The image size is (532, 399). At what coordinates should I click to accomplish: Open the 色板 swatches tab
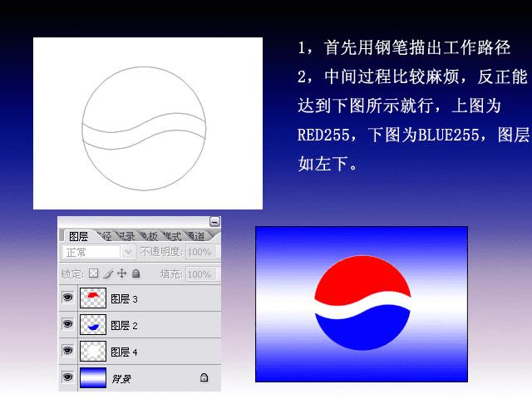click(150, 236)
